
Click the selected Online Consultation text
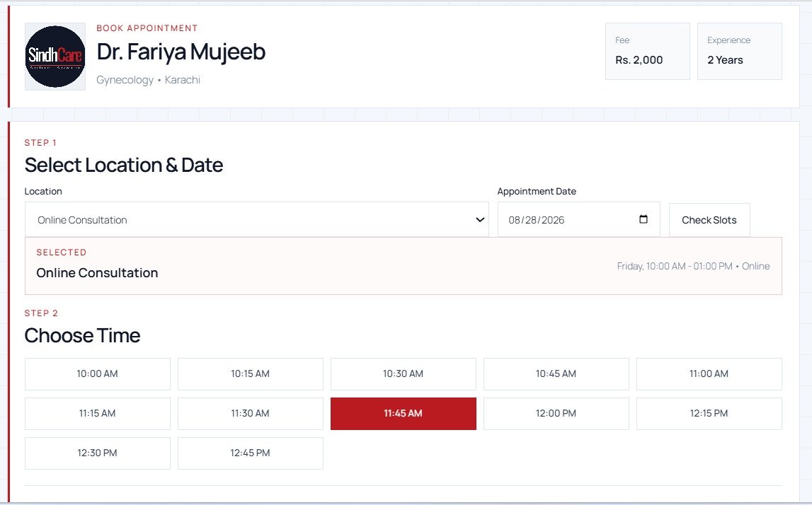click(97, 273)
